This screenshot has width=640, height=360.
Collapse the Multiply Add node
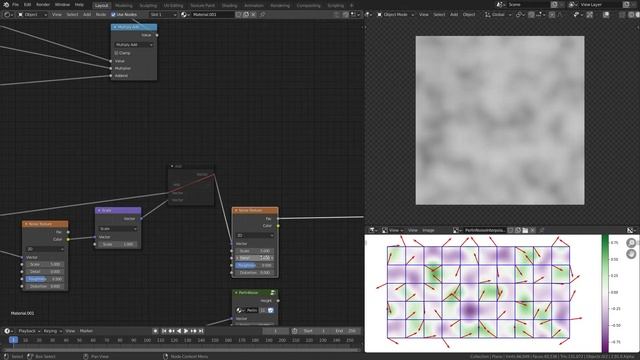tap(115, 27)
